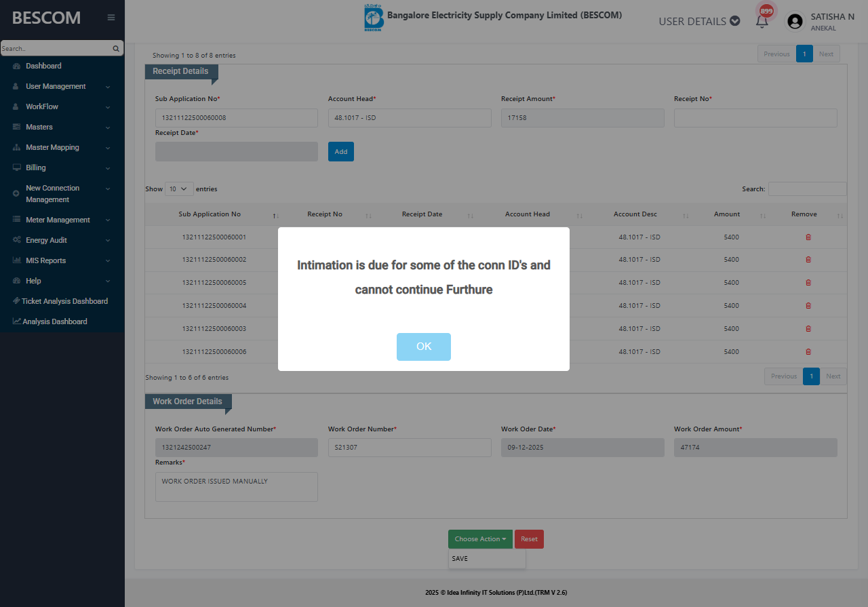Open the USER DETAILS dropdown

click(x=699, y=21)
